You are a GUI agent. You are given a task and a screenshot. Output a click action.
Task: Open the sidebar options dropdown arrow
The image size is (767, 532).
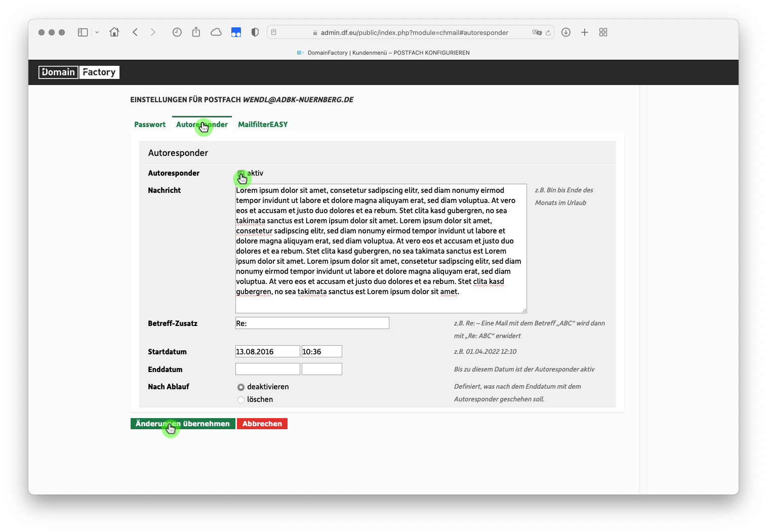click(97, 32)
